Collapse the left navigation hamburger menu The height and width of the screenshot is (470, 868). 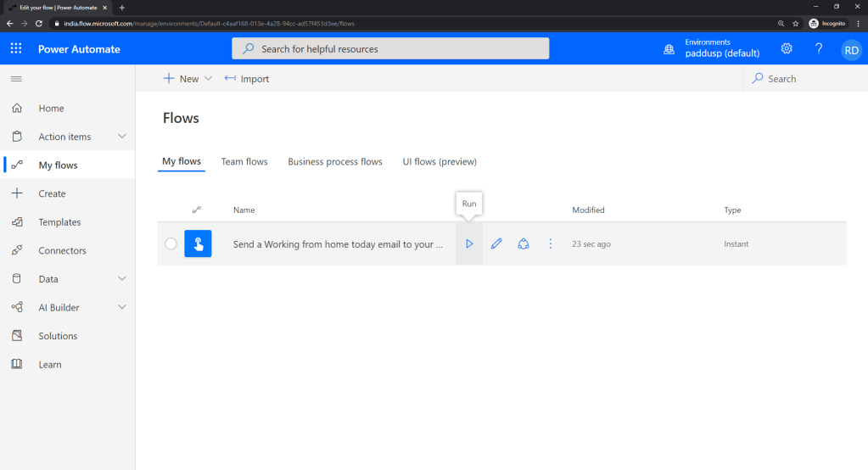pyautogui.click(x=16, y=79)
